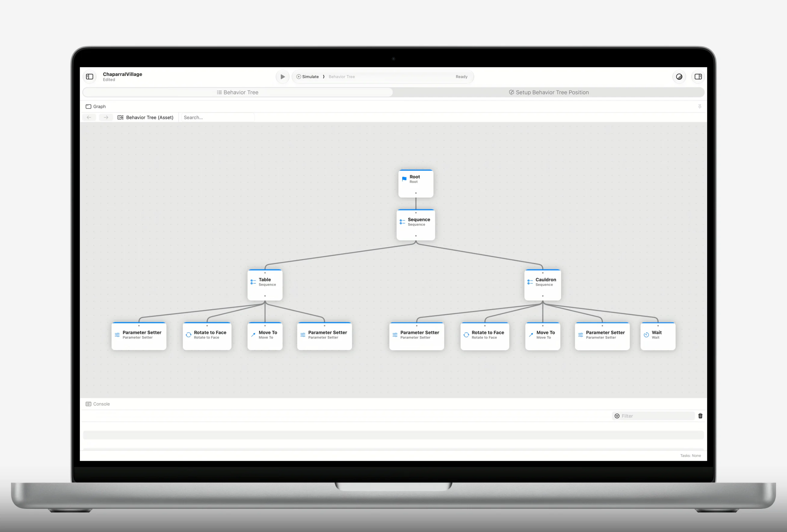Select the Graph panel header

tap(96, 107)
